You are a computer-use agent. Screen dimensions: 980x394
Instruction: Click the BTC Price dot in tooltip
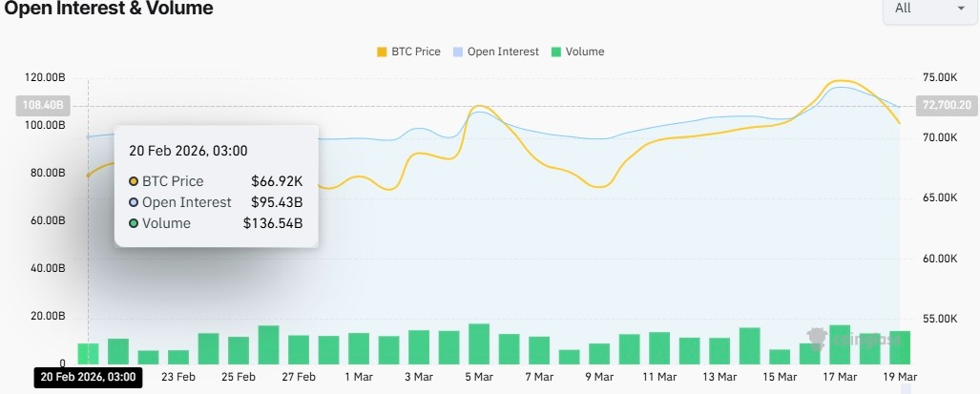pos(133,181)
